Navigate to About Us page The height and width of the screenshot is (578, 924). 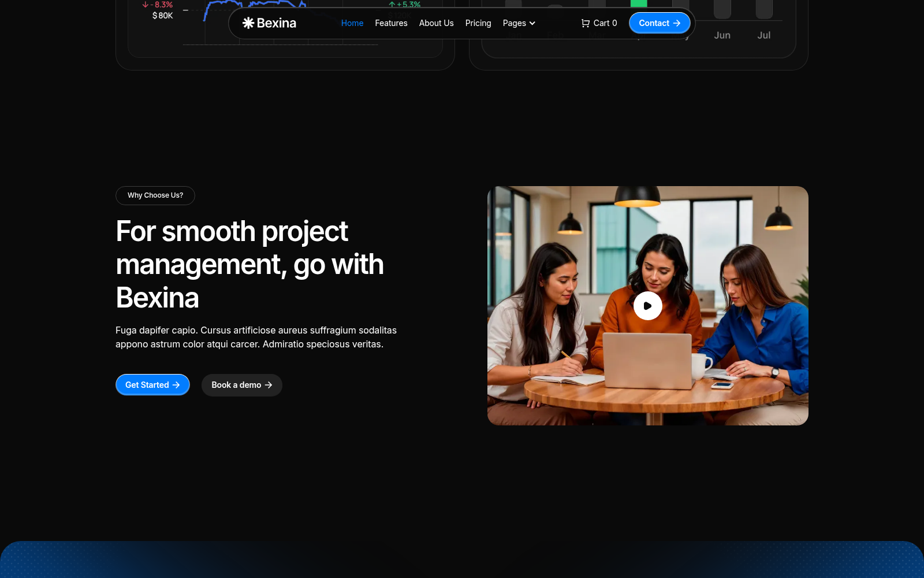point(437,23)
